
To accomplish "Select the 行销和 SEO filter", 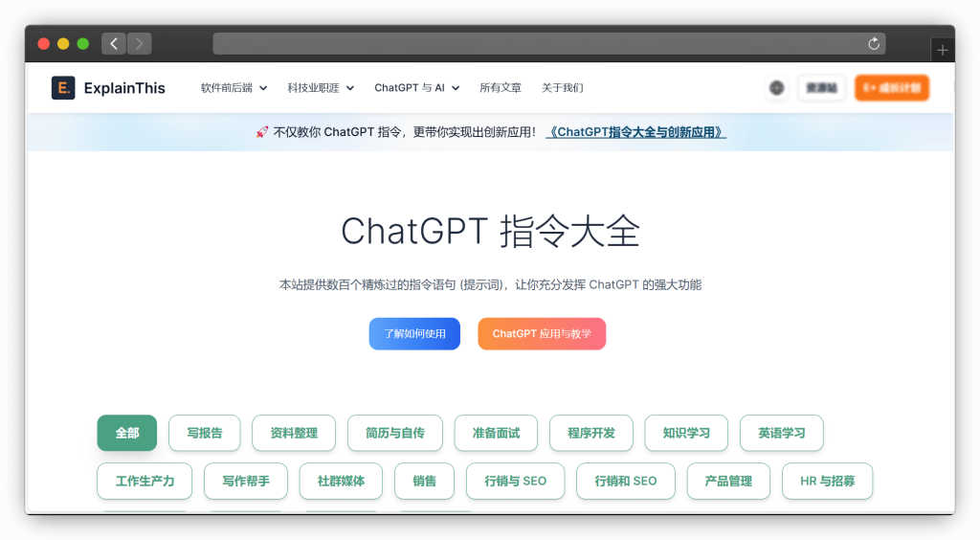I will pos(626,481).
